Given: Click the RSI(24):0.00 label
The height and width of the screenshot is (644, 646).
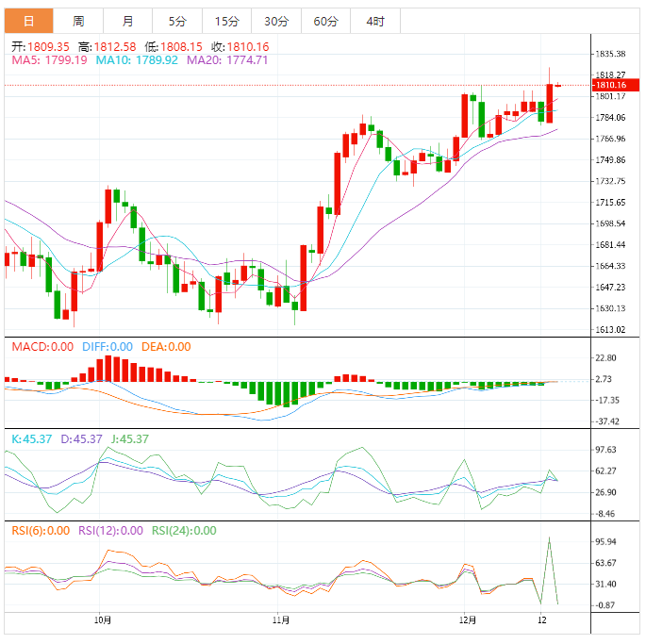Looking at the screenshot, I should pyautogui.click(x=184, y=531).
